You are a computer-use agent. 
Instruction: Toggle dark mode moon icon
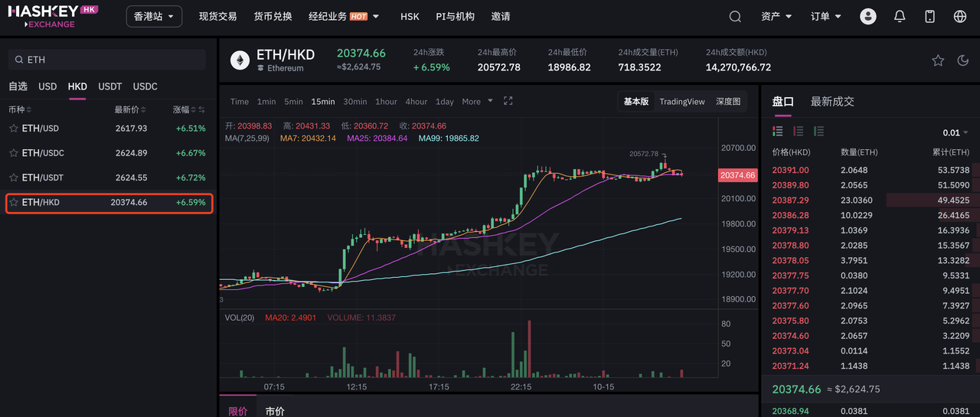tap(963, 60)
